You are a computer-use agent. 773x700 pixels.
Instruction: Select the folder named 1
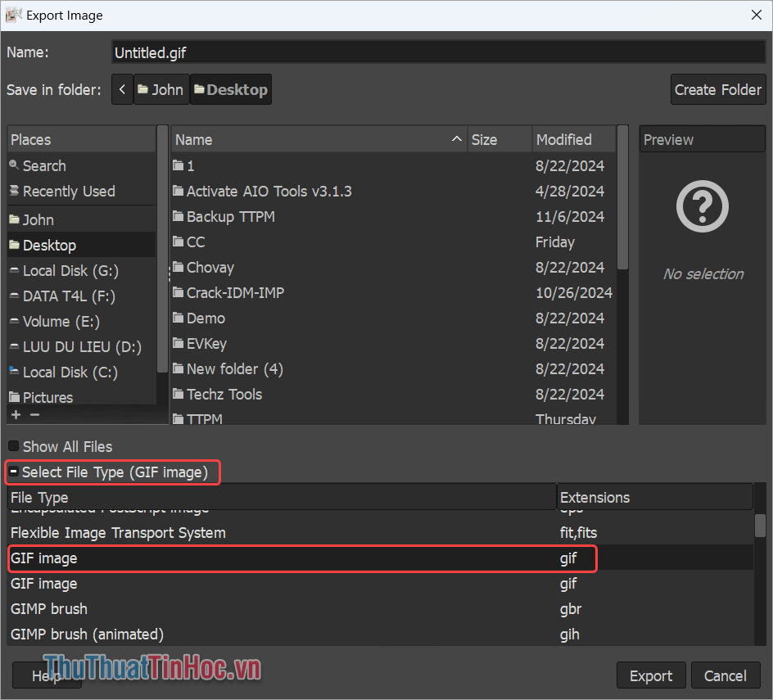(x=393, y=165)
